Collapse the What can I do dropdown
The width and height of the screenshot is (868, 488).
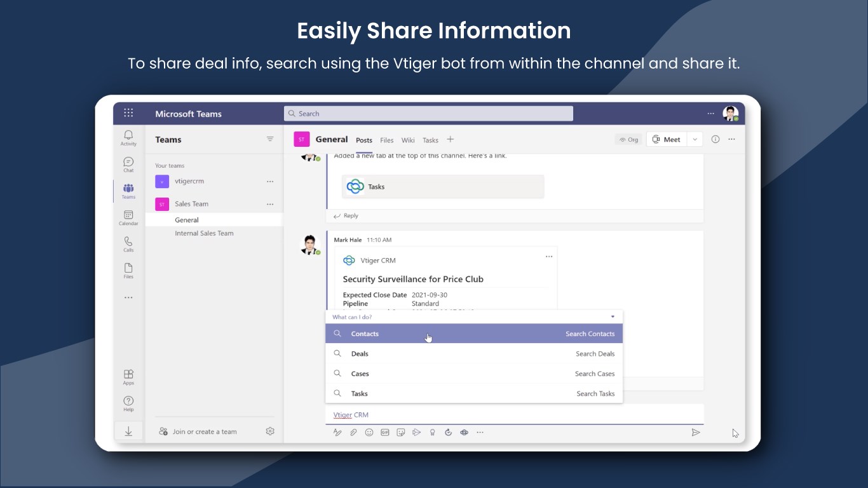(x=613, y=316)
